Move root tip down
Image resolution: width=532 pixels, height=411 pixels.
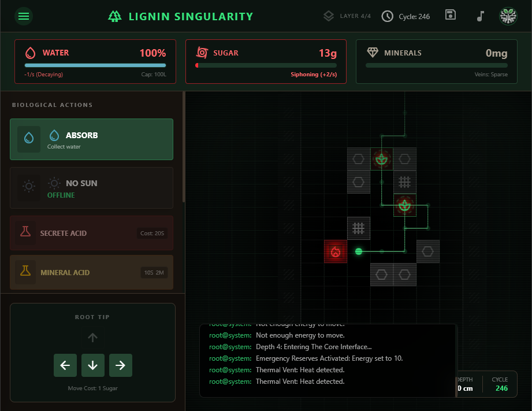point(93,365)
